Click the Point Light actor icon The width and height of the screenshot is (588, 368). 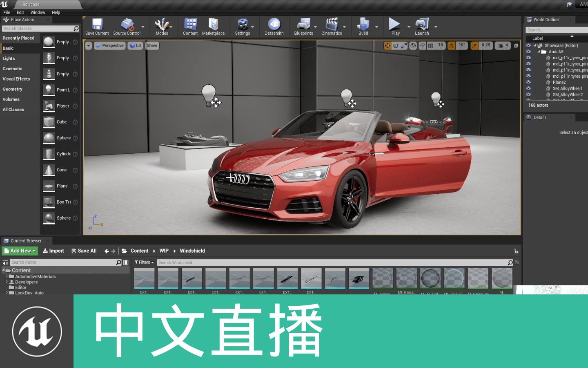49,90
